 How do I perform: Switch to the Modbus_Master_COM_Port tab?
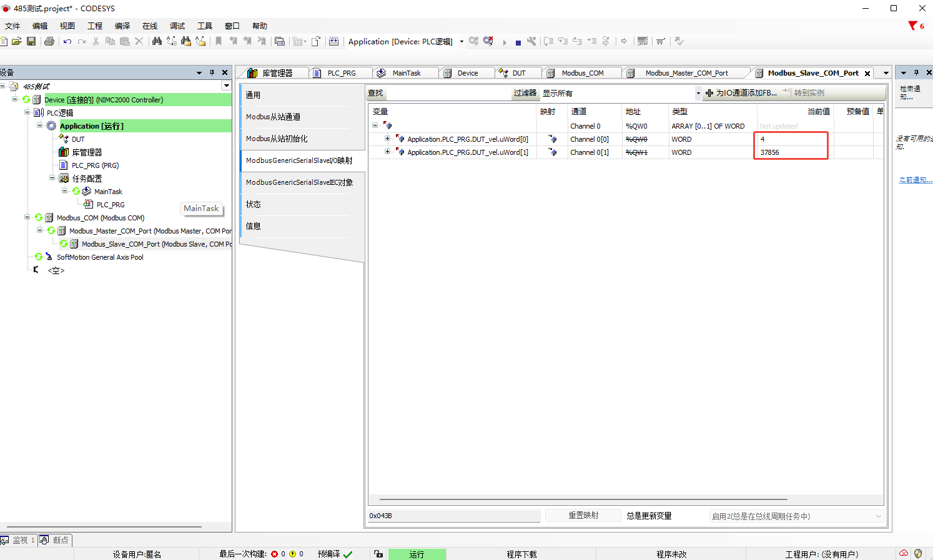pyautogui.click(x=686, y=73)
